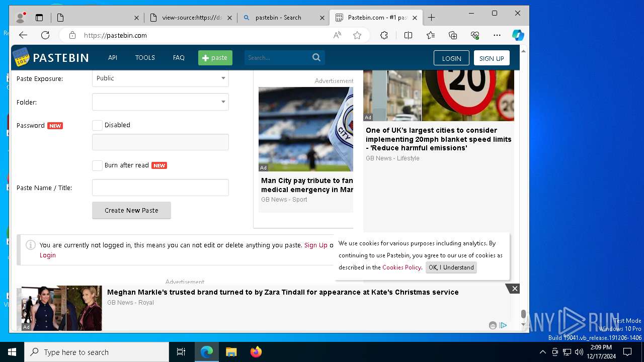
Task: Open the 20mph speed limit headline
Action: point(439,139)
